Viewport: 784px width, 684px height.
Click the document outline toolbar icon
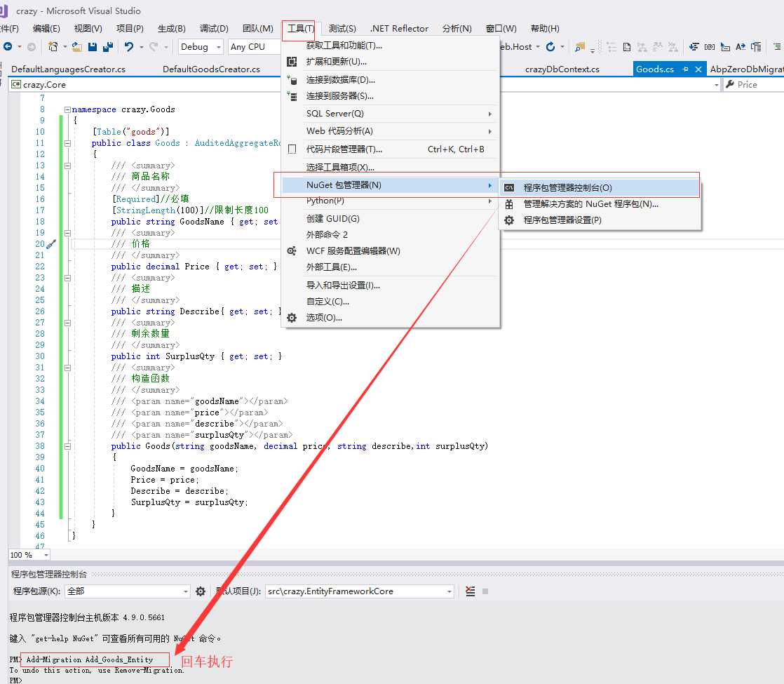pos(756,46)
